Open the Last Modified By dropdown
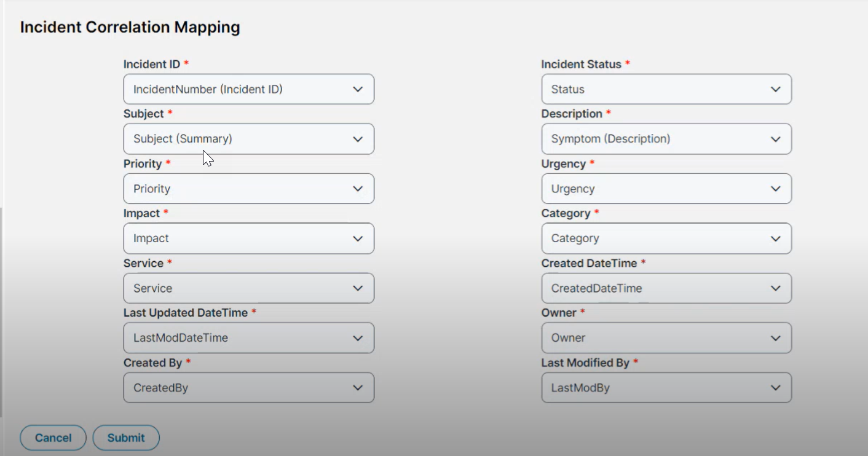Viewport: 868px width, 456px height. tap(666, 387)
